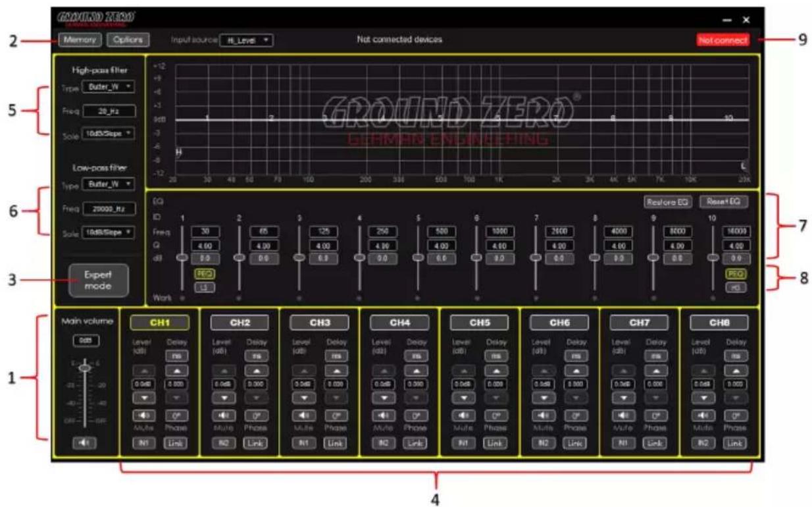The height and width of the screenshot is (507, 812).
Task: Toggle CH8 phase 0° button
Action: coord(736,416)
